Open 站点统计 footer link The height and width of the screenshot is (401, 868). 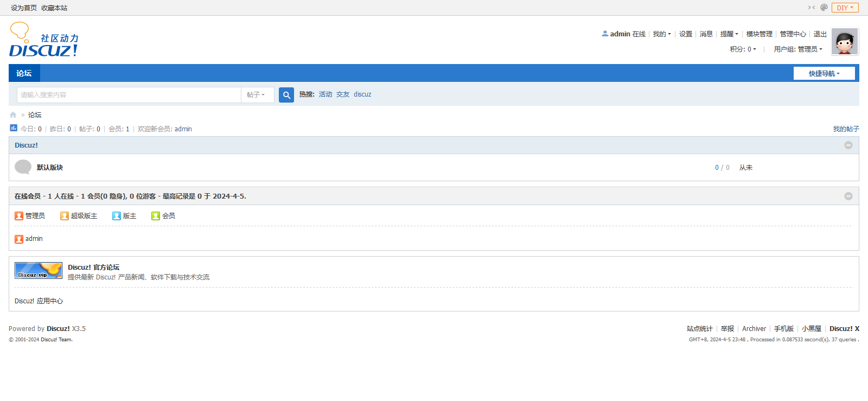click(700, 329)
